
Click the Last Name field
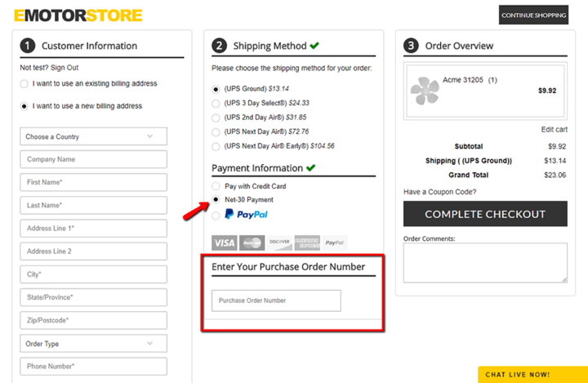coord(93,205)
